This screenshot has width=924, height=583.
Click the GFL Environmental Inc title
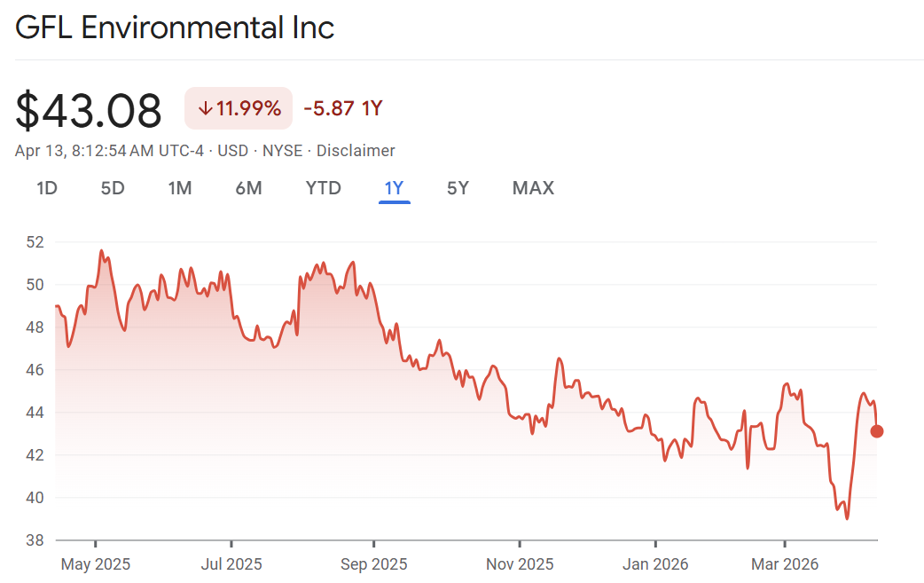tap(175, 28)
